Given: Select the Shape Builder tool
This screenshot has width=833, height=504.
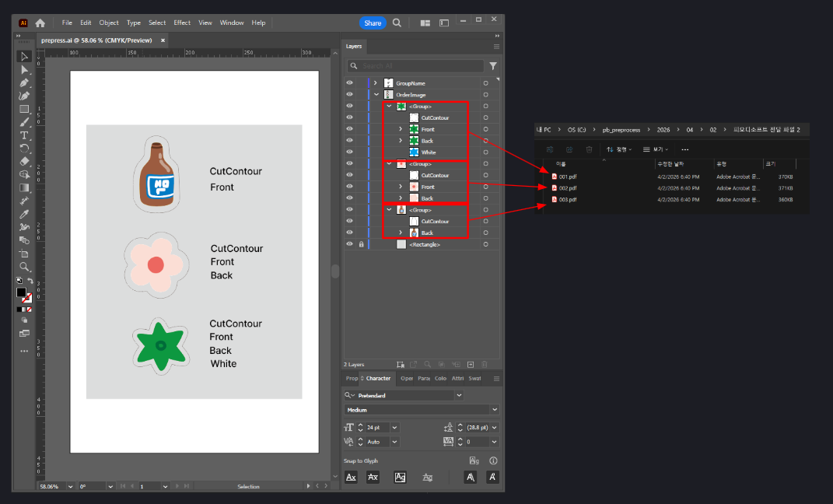Looking at the screenshot, I should pos(24,175).
